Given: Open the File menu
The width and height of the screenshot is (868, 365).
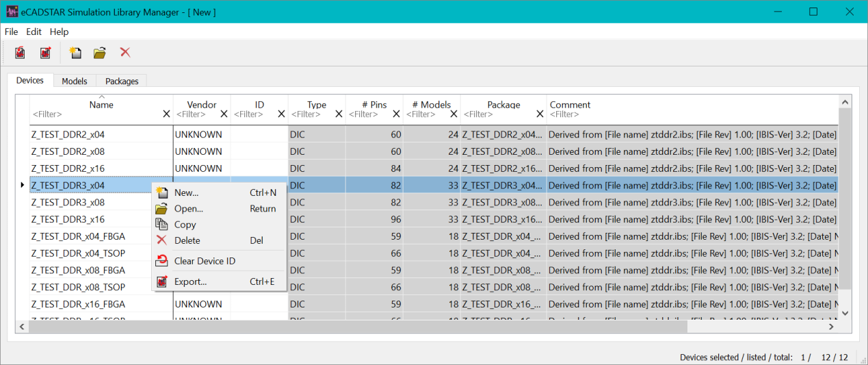Looking at the screenshot, I should 11,32.
